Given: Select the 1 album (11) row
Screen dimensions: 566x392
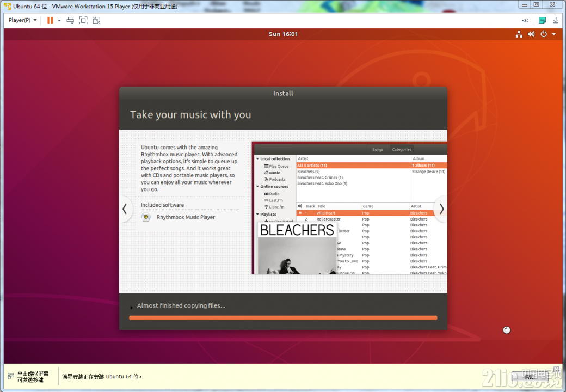Looking at the screenshot, I should coord(429,166).
